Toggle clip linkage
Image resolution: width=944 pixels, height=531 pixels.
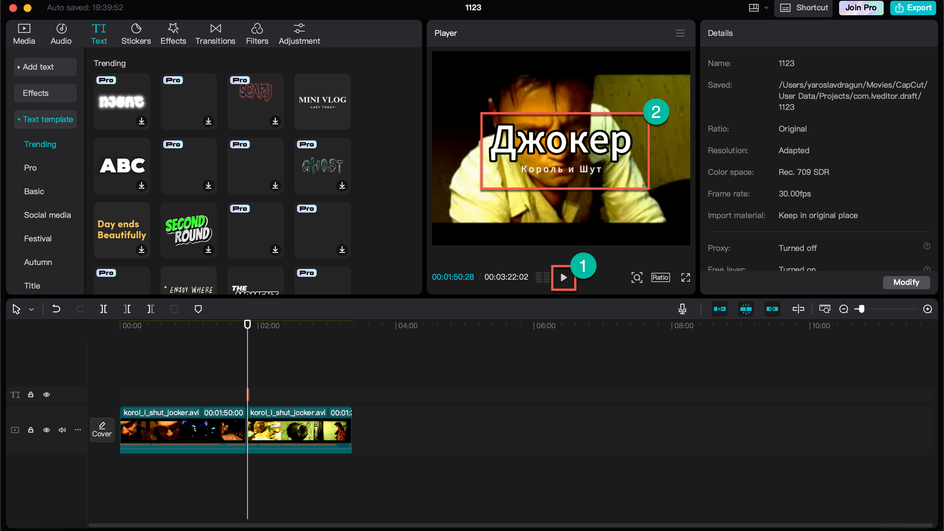[x=772, y=309]
